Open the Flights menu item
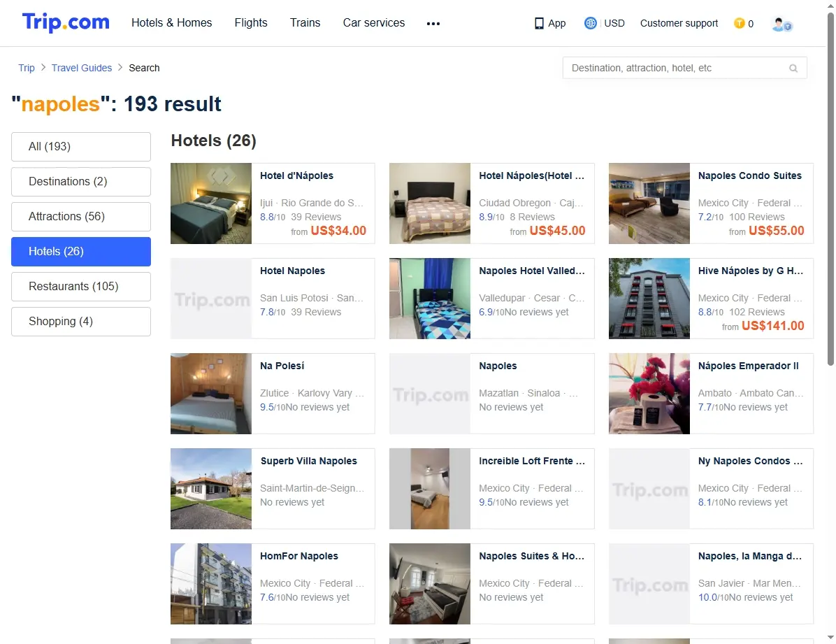 pos(250,22)
